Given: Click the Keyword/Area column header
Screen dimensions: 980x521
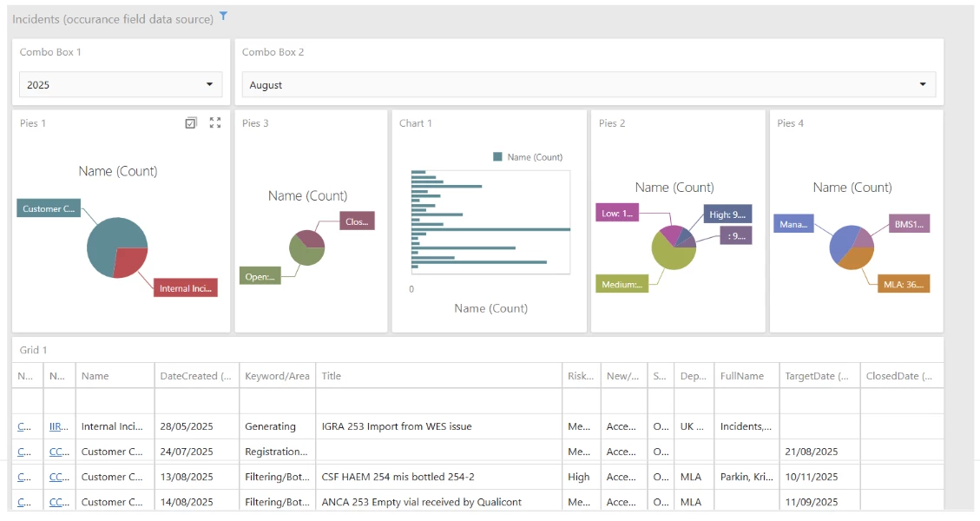Looking at the screenshot, I should pos(277,376).
